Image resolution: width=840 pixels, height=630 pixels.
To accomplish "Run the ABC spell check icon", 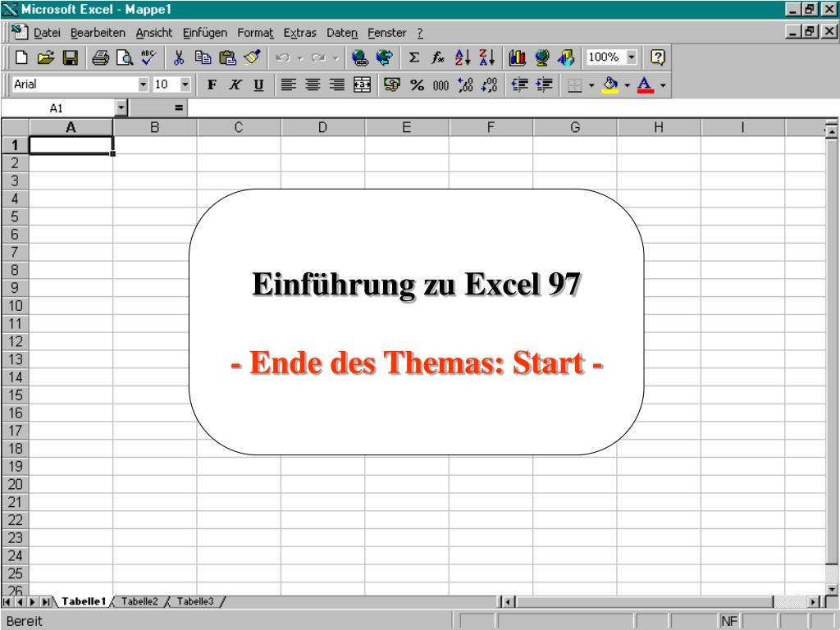I will pos(148,57).
